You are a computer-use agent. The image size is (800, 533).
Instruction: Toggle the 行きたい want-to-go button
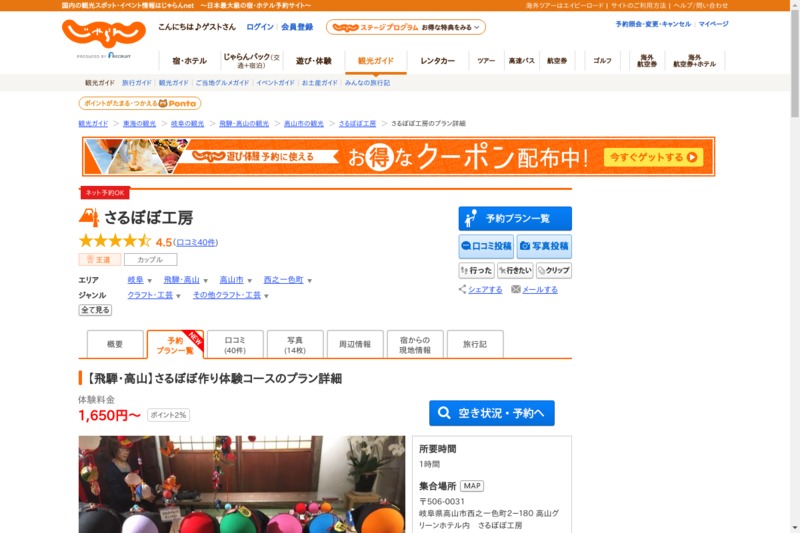pyautogui.click(x=515, y=271)
